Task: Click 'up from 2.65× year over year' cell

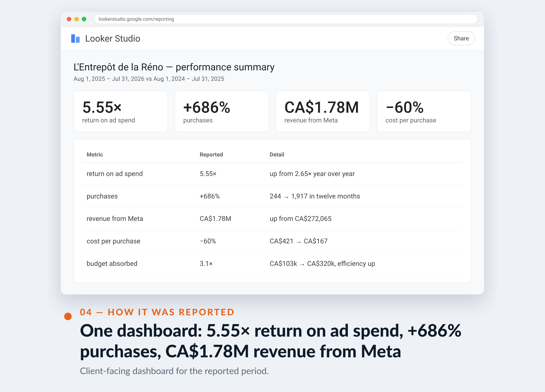Action: point(312,174)
